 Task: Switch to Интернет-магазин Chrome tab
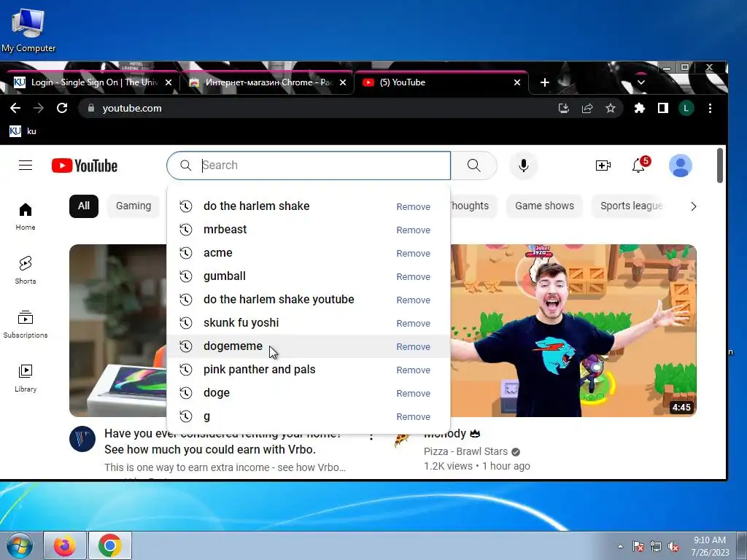point(267,82)
